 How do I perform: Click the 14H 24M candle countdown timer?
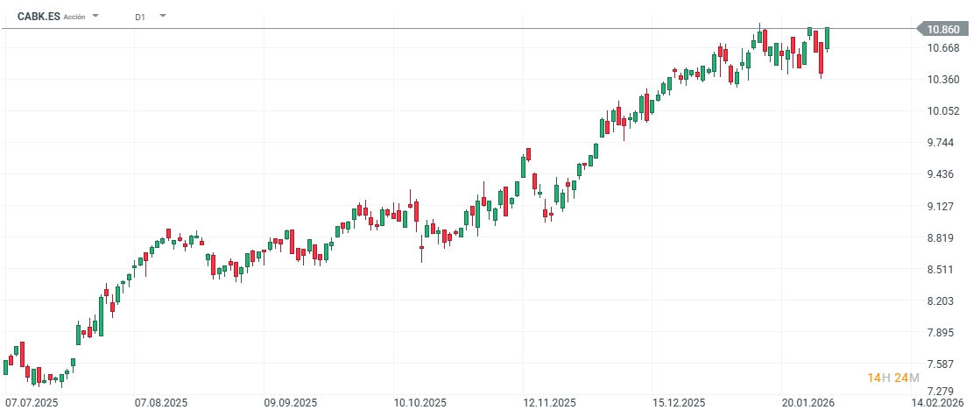893,378
